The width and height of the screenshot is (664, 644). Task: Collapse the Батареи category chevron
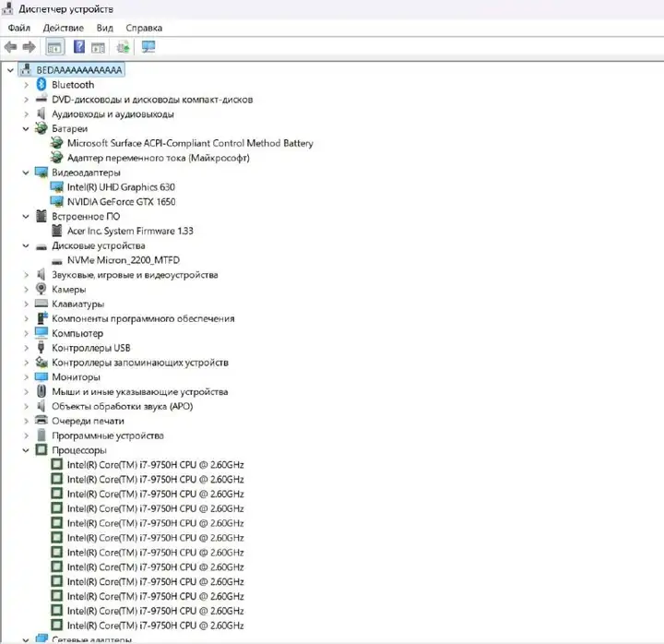(26, 128)
